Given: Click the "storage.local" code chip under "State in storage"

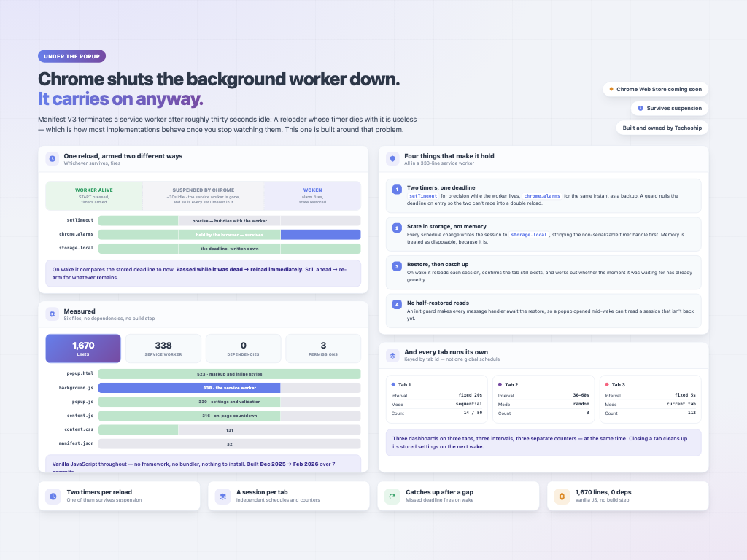Looking at the screenshot, I should (529, 234).
